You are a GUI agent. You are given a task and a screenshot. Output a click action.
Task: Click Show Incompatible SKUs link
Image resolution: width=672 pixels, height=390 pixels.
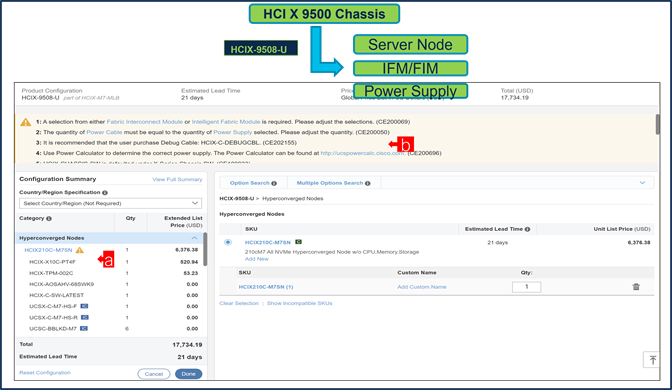coord(300,303)
